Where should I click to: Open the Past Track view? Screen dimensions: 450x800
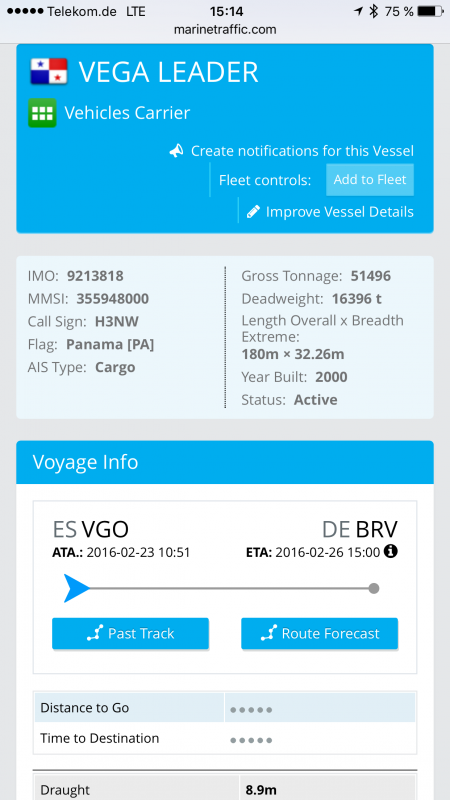[x=131, y=633]
